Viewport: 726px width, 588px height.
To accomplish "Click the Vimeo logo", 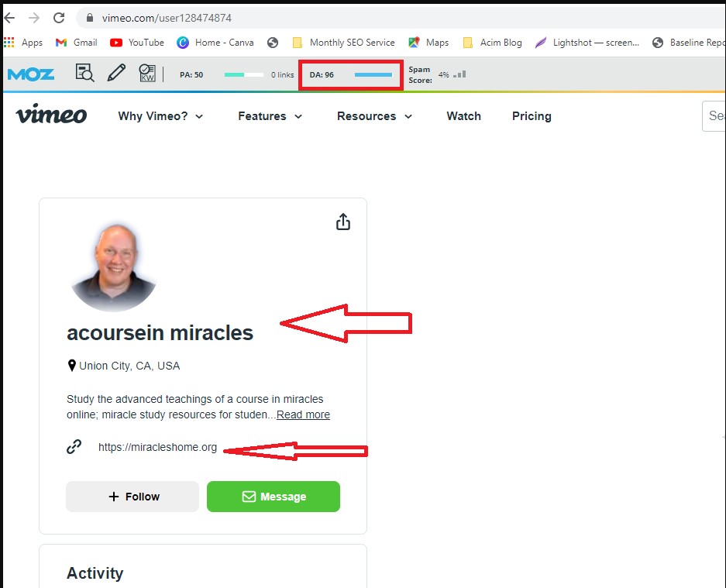I will (x=51, y=115).
